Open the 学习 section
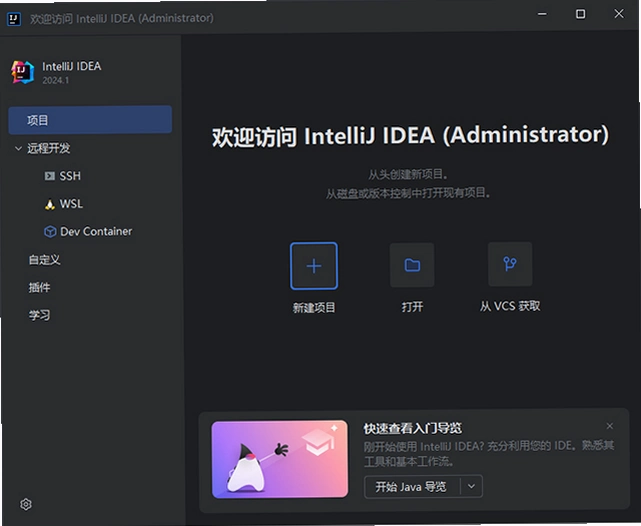This screenshot has height=526, width=641. 39,316
